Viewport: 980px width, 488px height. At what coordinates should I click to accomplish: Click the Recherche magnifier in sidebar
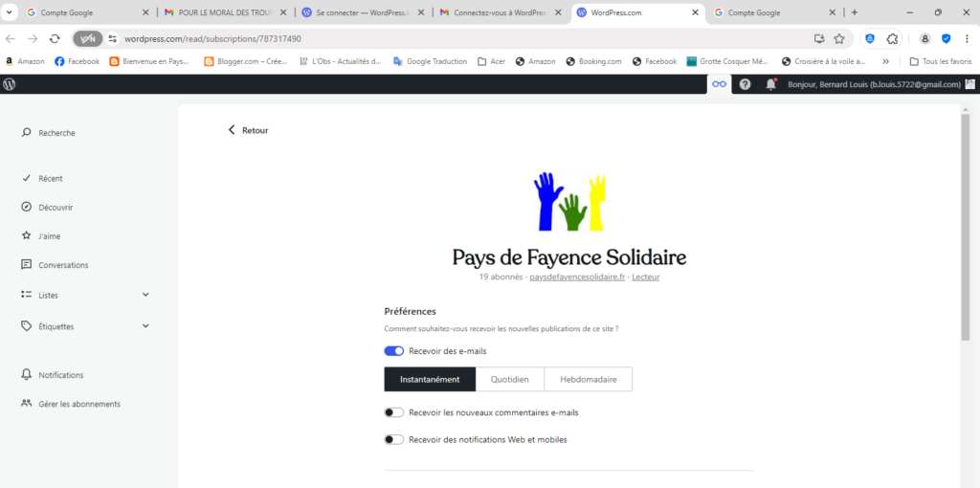pos(27,133)
